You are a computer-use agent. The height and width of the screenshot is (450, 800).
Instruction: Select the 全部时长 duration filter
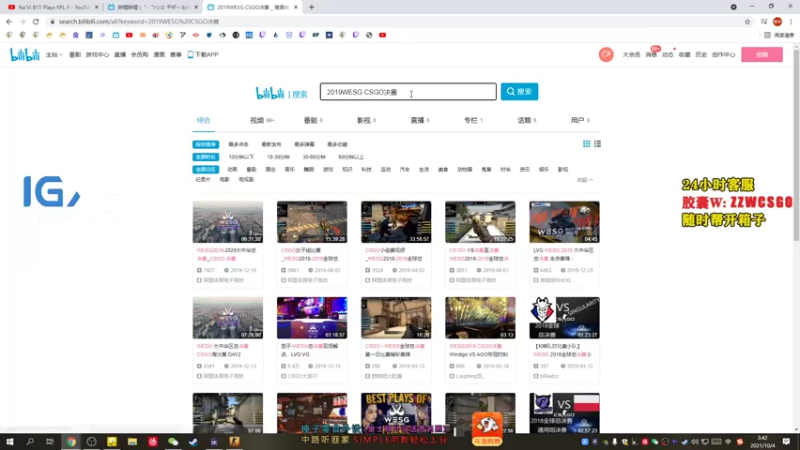point(206,157)
